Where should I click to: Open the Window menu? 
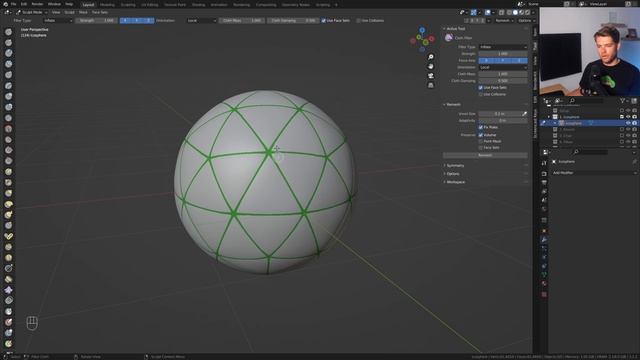click(x=54, y=4)
